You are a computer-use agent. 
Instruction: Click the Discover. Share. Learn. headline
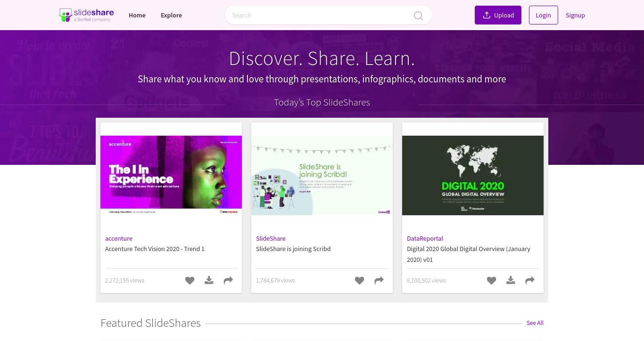pyautogui.click(x=322, y=58)
